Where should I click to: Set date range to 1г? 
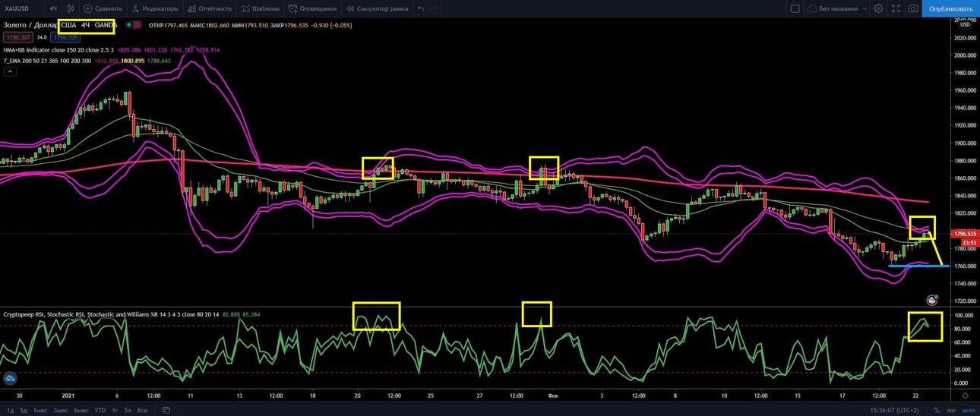[x=115, y=411]
